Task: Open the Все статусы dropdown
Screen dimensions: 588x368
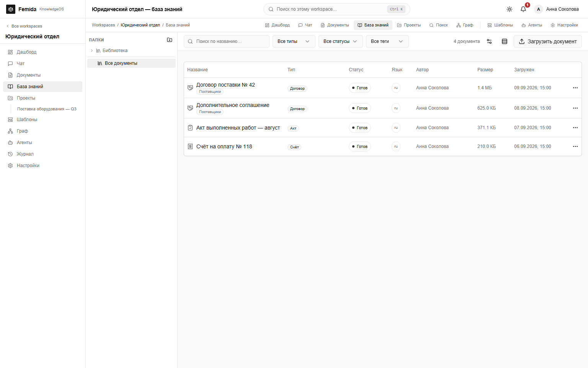Action: [x=340, y=41]
